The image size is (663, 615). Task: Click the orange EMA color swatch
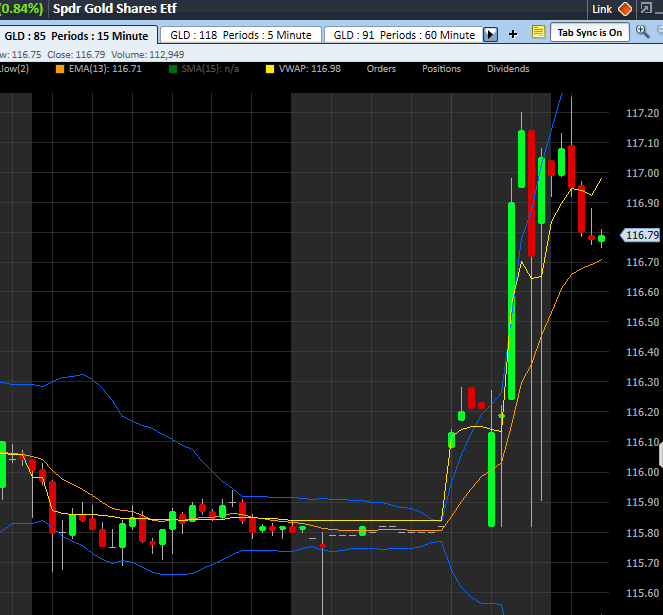pyautogui.click(x=60, y=69)
